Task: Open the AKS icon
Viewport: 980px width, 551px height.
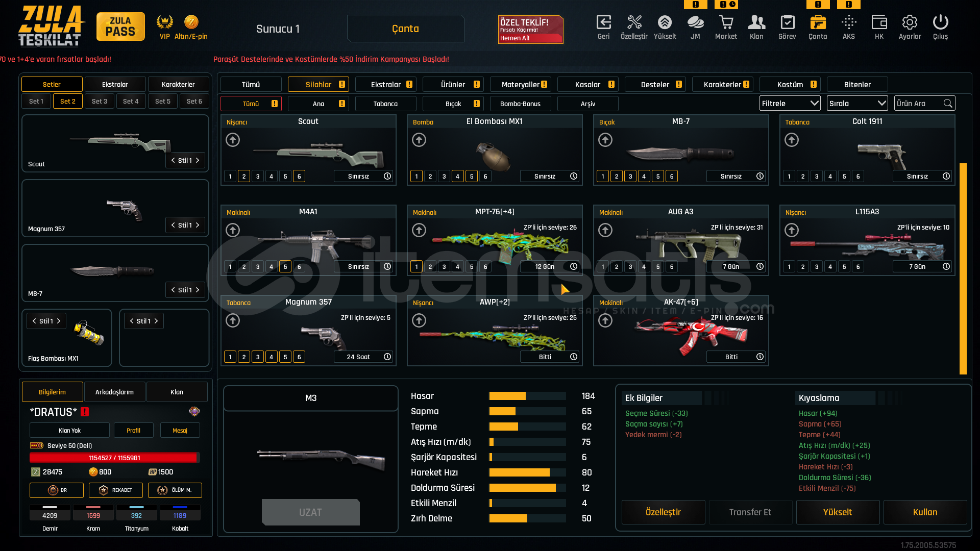Action: tap(849, 22)
